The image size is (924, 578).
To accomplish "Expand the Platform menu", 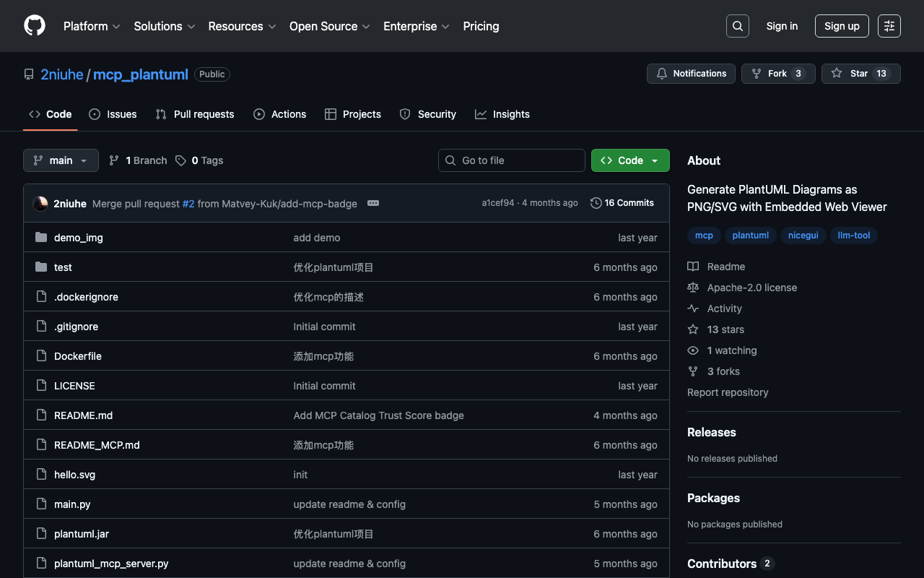I will click(92, 26).
